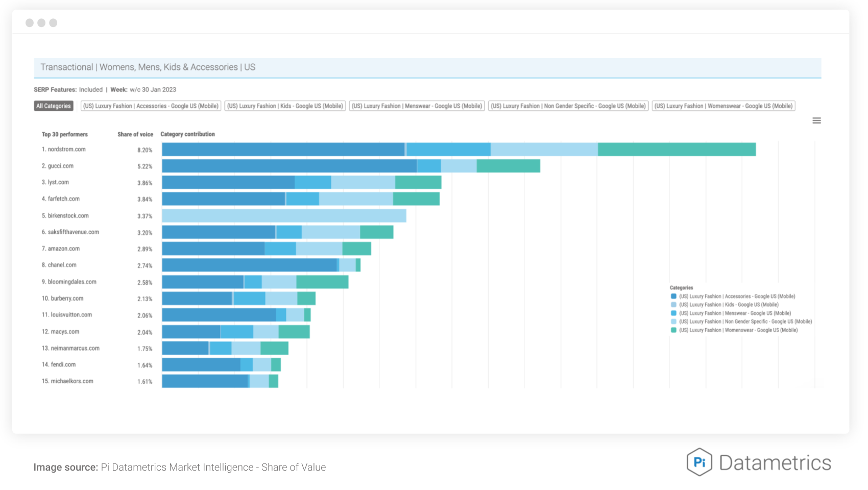The width and height of the screenshot is (868, 490).
Task: Filter by Non Gender Specific category
Action: pyautogui.click(x=568, y=106)
